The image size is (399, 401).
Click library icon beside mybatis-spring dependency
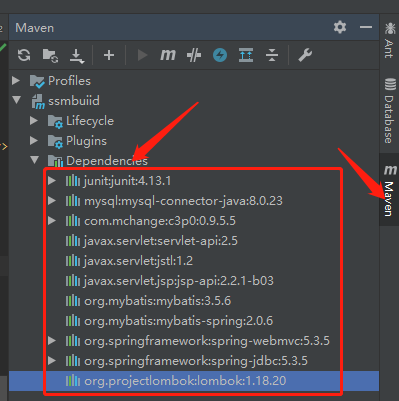point(73,321)
